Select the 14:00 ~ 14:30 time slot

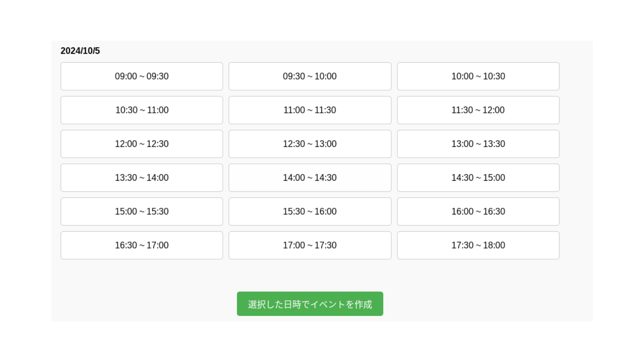coord(310,178)
